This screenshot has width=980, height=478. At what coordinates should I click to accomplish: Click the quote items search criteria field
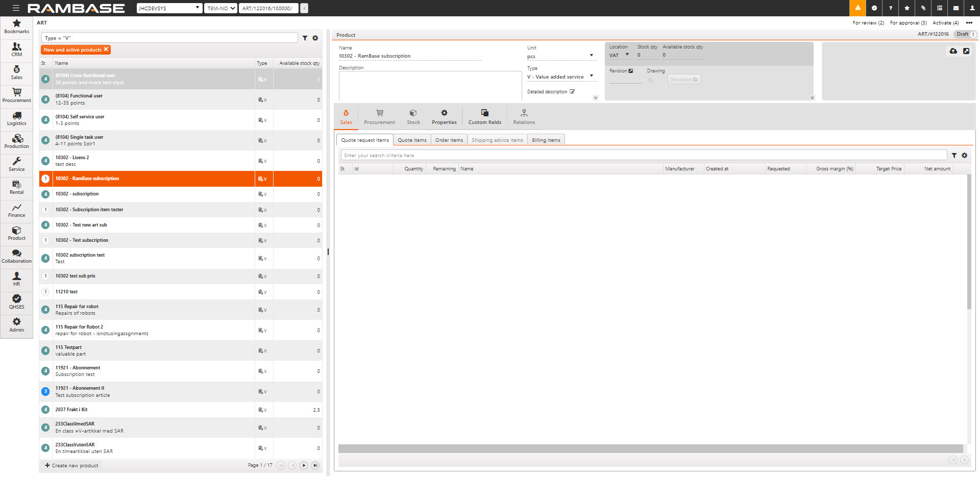coord(643,156)
